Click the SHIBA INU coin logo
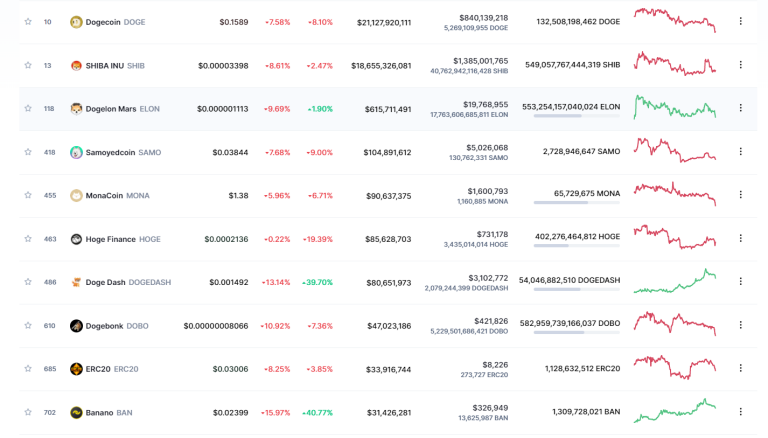This screenshot has height=438, width=768. tap(76, 66)
